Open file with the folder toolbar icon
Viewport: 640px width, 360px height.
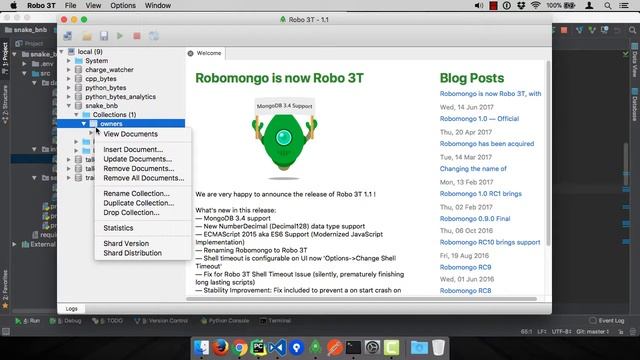coord(87,36)
